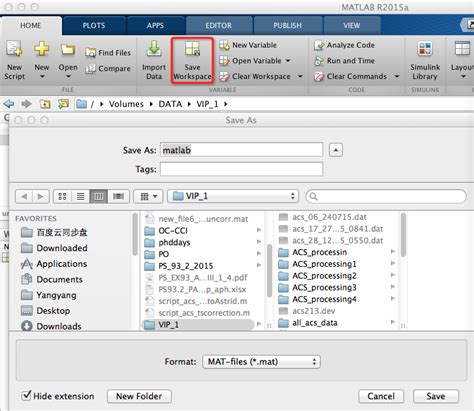Click the Save As search field
The height and width of the screenshot is (411, 474).
tap(386, 196)
